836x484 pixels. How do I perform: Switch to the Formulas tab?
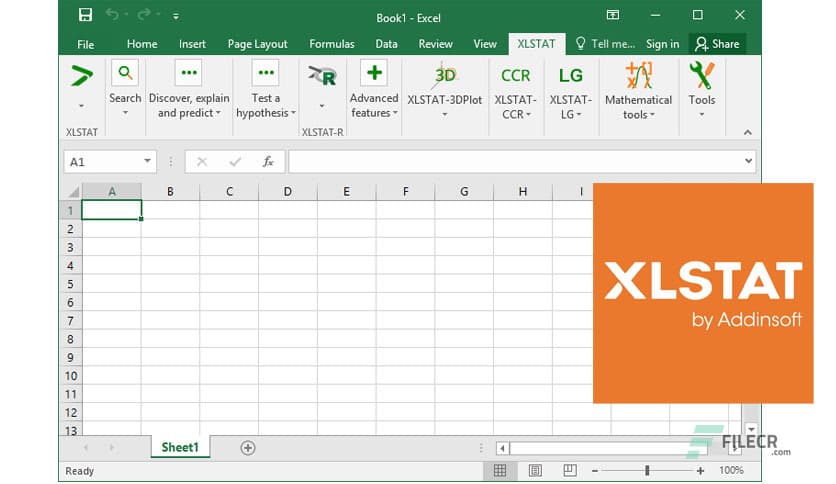point(332,44)
